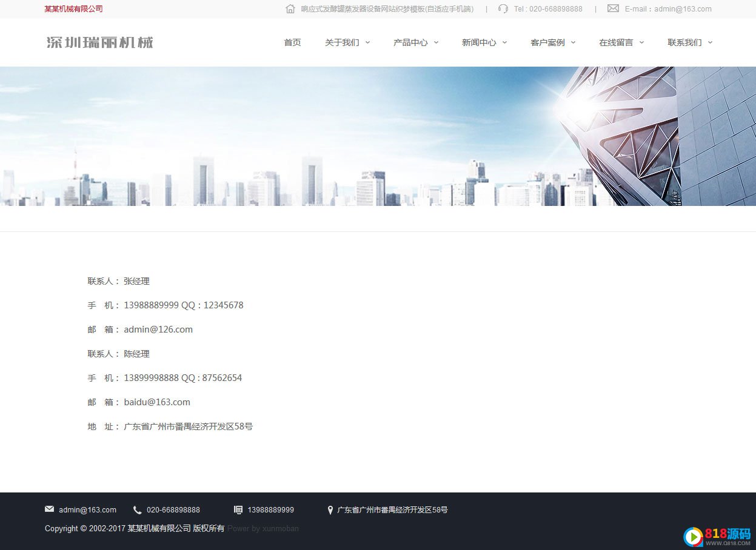The image size is (756, 550).
Task: Open 联系我们 navigation item
Action: (684, 42)
